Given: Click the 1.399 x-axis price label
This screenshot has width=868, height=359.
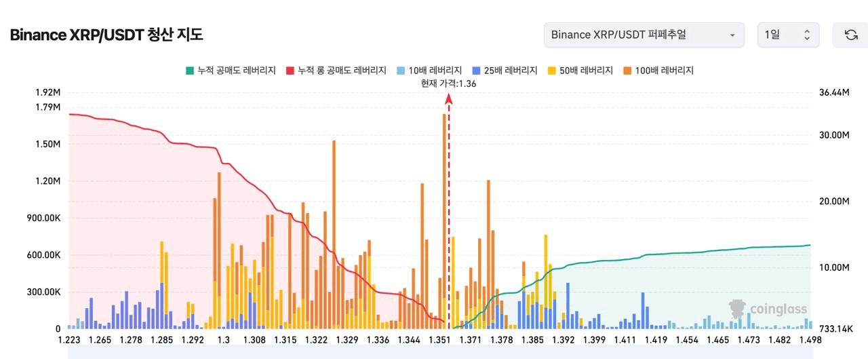Looking at the screenshot, I should pyautogui.click(x=595, y=340).
